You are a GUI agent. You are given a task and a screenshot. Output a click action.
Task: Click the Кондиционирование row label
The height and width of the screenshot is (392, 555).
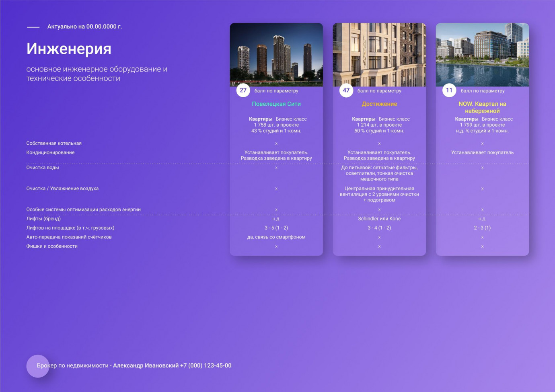[51, 152]
